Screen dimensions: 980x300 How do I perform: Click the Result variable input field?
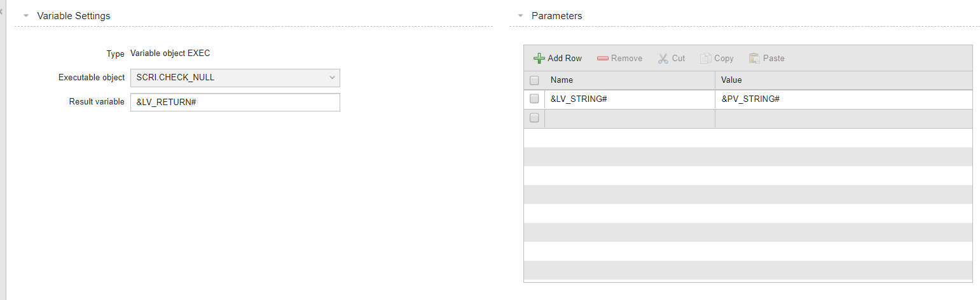pos(235,102)
